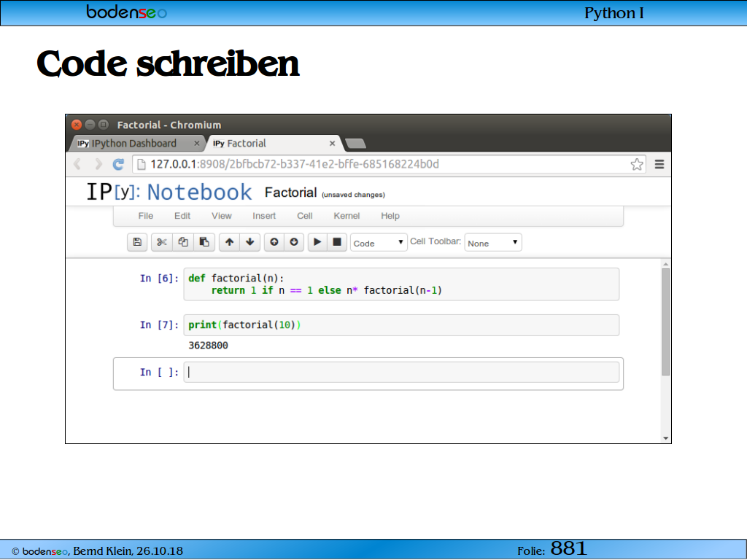Close the Factorial browser tab
Image resolution: width=747 pixels, height=560 pixels.
(x=332, y=144)
